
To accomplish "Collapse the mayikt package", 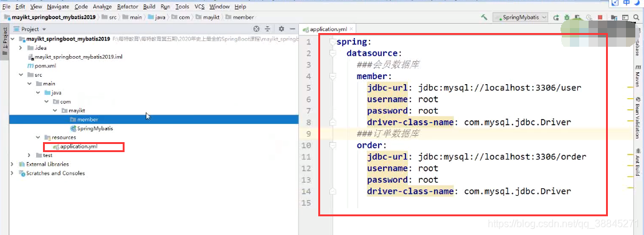I will tap(55, 110).
